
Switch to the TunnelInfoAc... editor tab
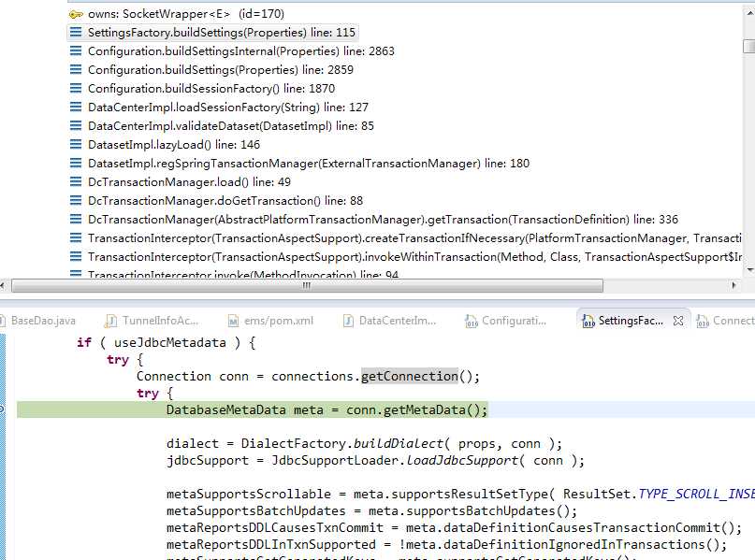click(x=160, y=321)
